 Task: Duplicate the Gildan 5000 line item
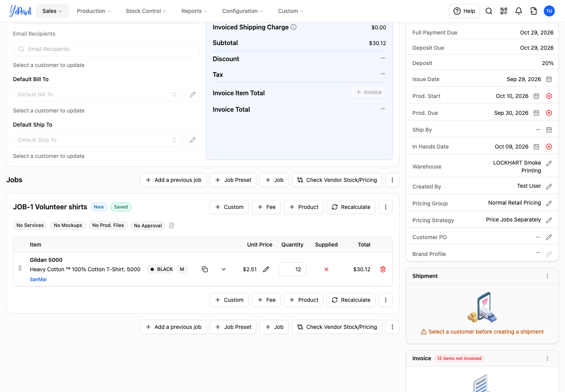coord(205,269)
